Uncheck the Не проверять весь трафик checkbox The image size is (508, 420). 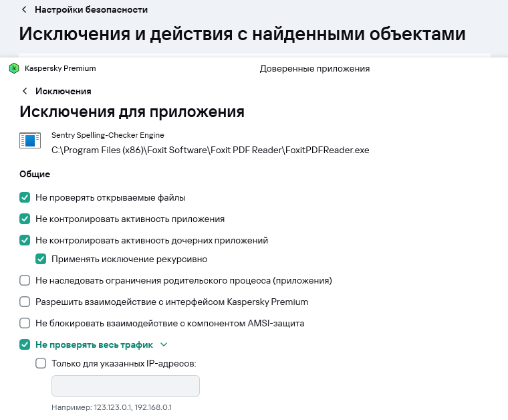(25, 344)
